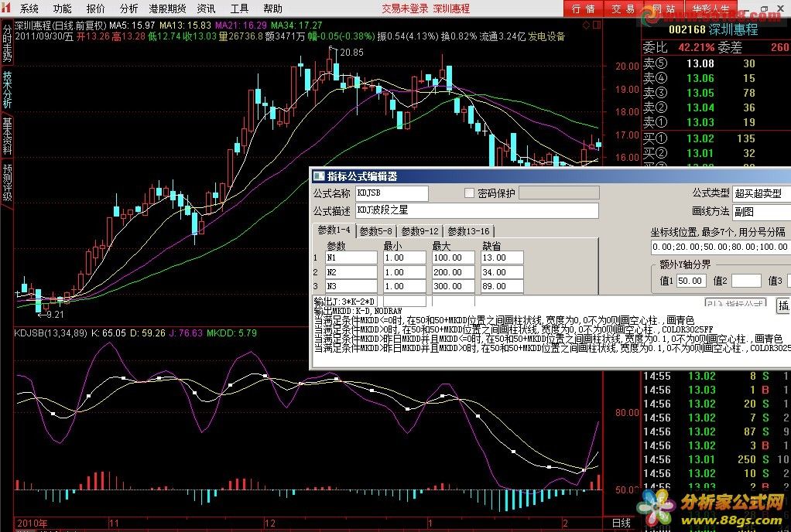
Task: Open the 工具 menu
Action: 239,9
